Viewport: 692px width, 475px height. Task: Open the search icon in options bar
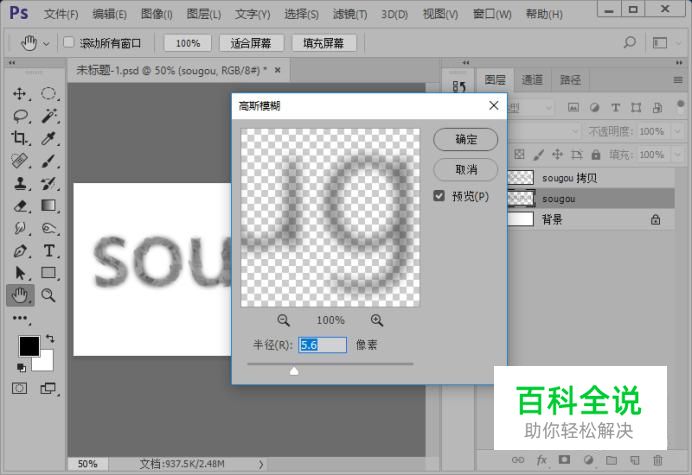click(x=630, y=42)
